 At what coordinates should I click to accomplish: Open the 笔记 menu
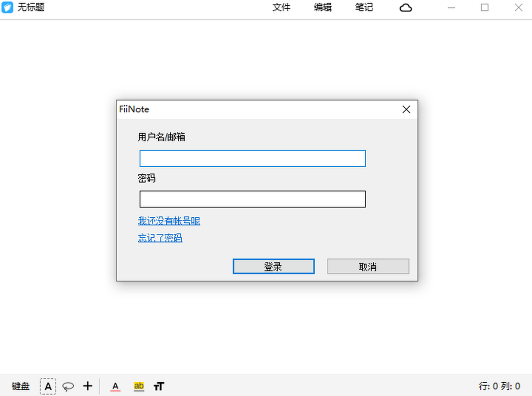click(x=364, y=8)
